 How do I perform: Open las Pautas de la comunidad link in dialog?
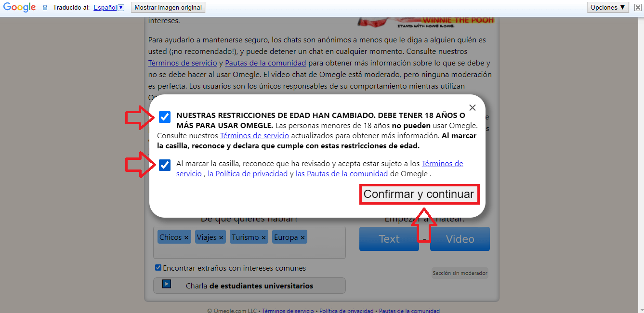tap(342, 174)
